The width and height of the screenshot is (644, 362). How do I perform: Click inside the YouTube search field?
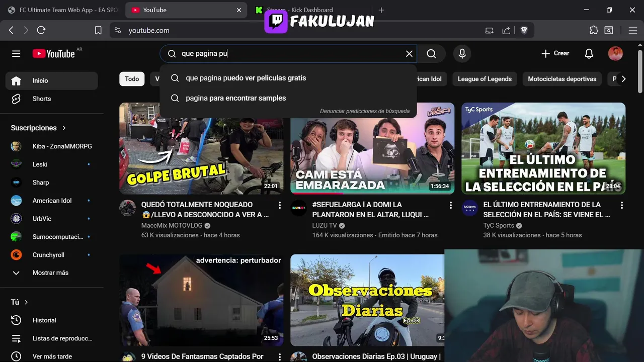pos(289,53)
